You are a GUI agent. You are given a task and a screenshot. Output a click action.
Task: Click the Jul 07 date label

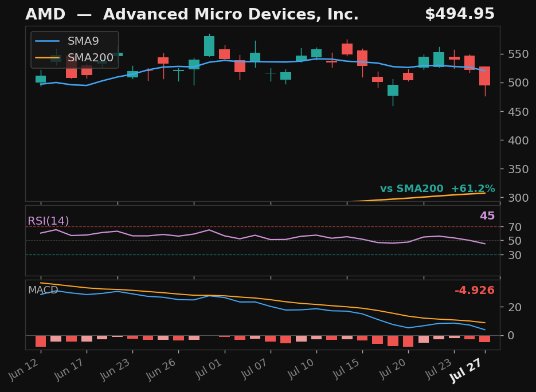pos(253,369)
